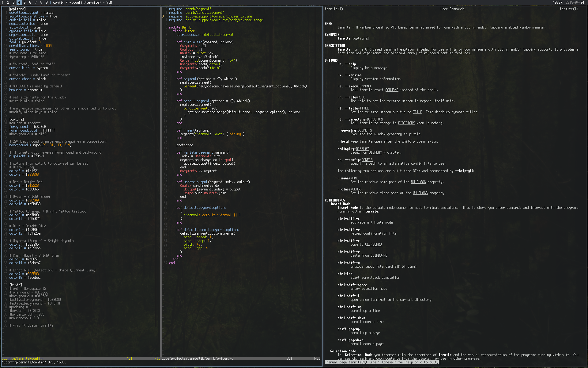
Task: Click the 'class Writer' line in writer.rb
Action: coord(184,31)
